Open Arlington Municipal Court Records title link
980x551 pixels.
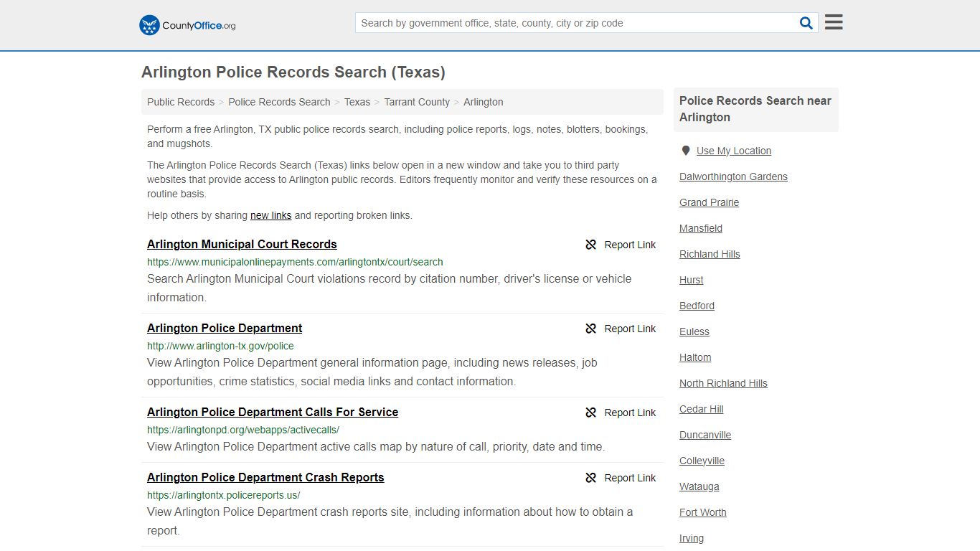click(x=242, y=244)
